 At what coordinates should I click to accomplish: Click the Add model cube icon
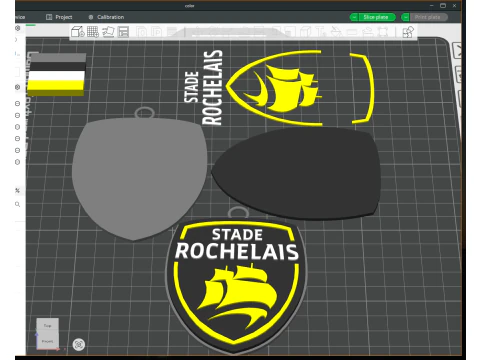pyautogui.click(x=78, y=32)
